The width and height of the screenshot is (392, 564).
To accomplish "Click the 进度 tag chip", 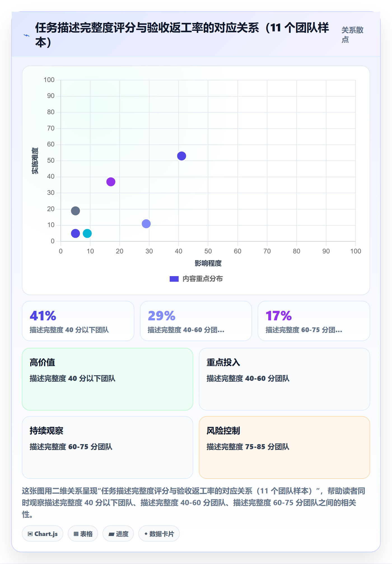I will pyautogui.click(x=118, y=534).
